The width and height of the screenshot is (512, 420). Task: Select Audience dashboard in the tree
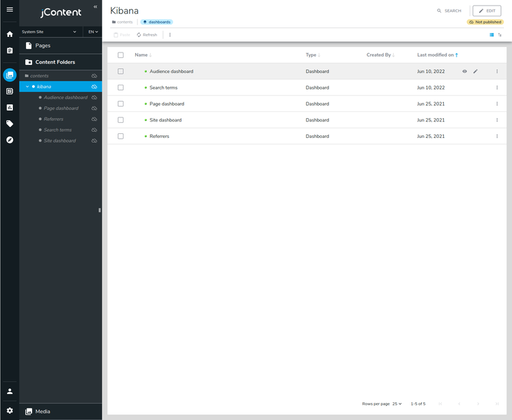tap(66, 98)
